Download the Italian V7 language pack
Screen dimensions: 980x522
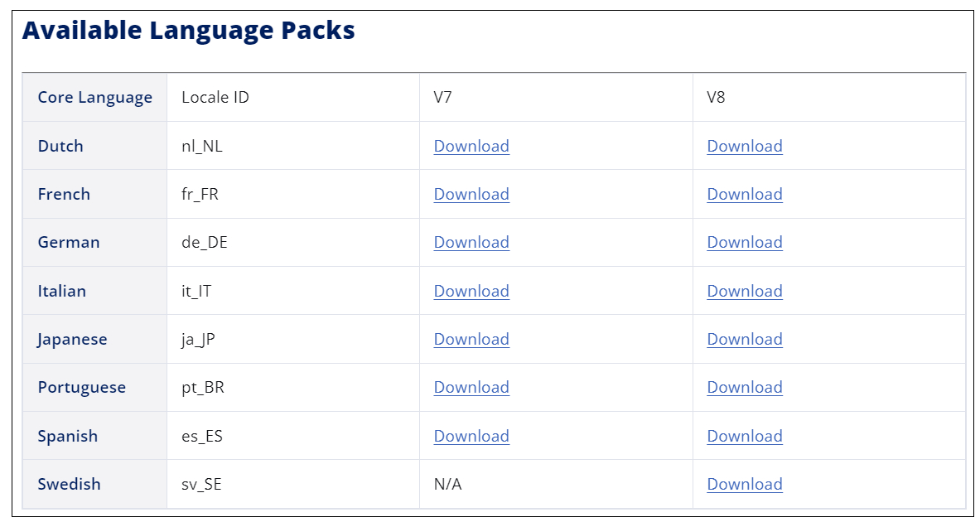pyautogui.click(x=471, y=291)
